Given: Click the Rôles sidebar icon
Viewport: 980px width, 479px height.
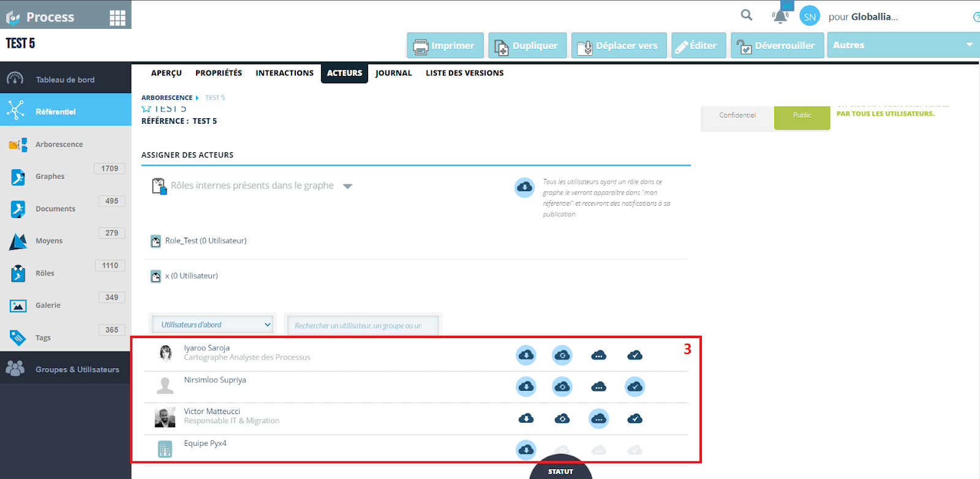Looking at the screenshot, I should [18, 273].
